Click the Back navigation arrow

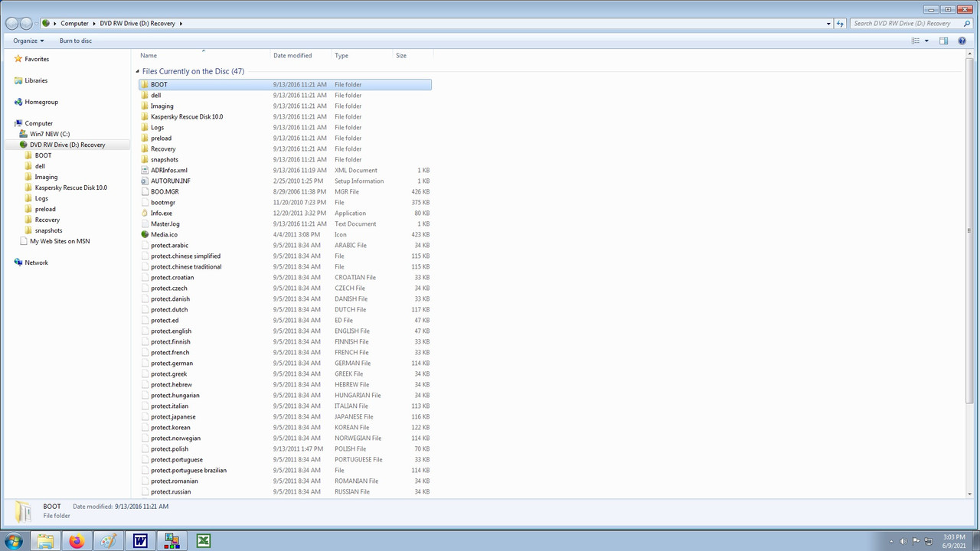click(11, 23)
